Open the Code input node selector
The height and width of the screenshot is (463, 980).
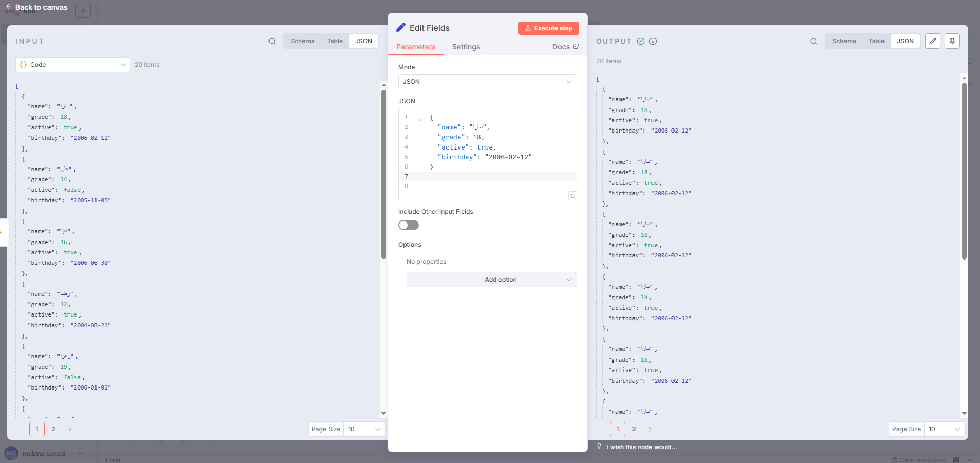[72, 65]
